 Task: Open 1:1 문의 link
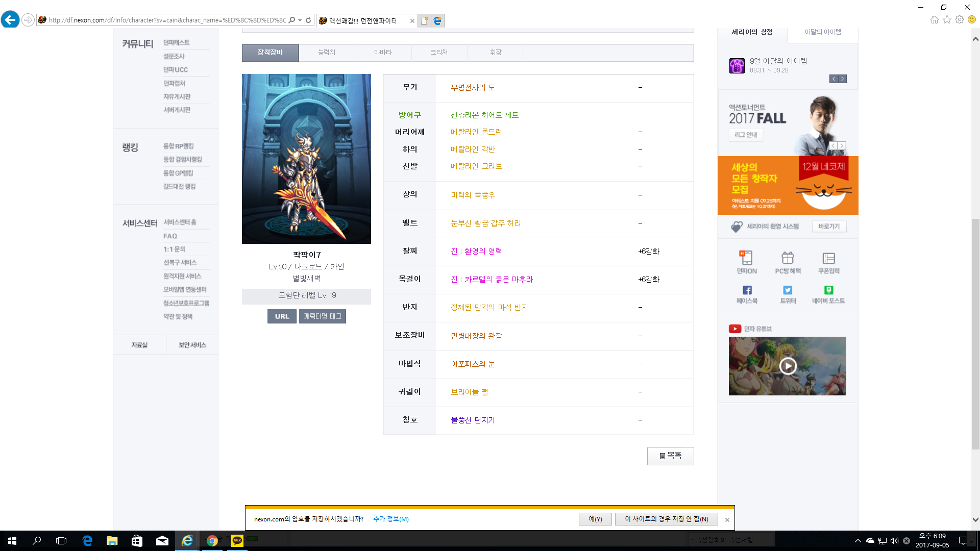coord(174,249)
